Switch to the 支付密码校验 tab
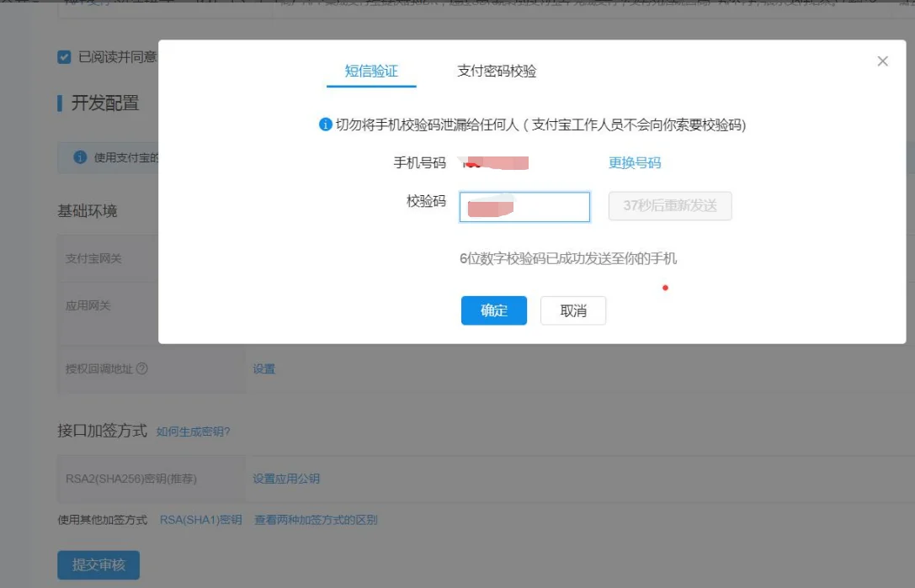Viewport: 915px width, 588px height. pyautogui.click(x=497, y=72)
